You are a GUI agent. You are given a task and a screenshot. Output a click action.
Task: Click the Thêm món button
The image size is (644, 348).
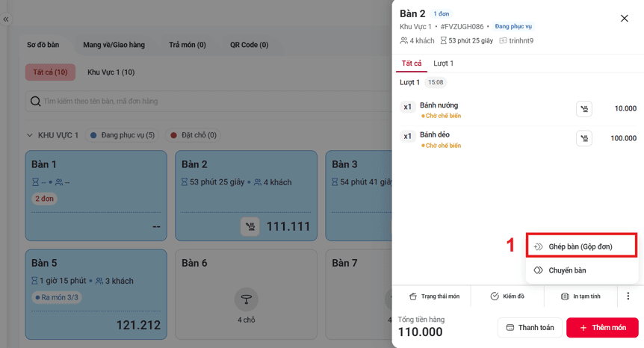click(x=602, y=328)
